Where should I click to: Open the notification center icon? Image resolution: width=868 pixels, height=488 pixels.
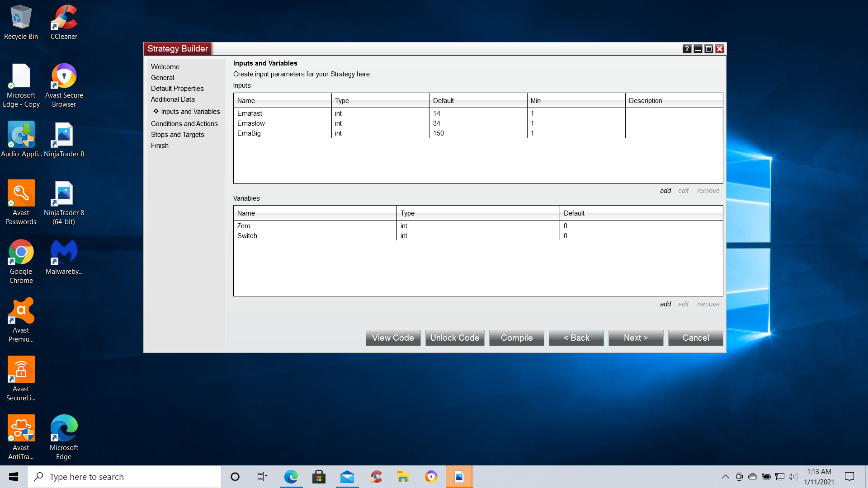pyautogui.click(x=849, y=477)
